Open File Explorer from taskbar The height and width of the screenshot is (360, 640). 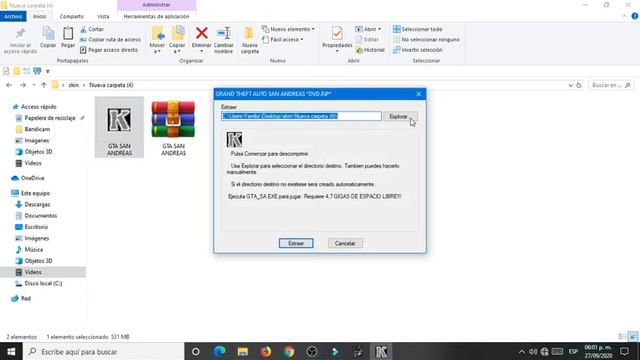click(x=243, y=351)
